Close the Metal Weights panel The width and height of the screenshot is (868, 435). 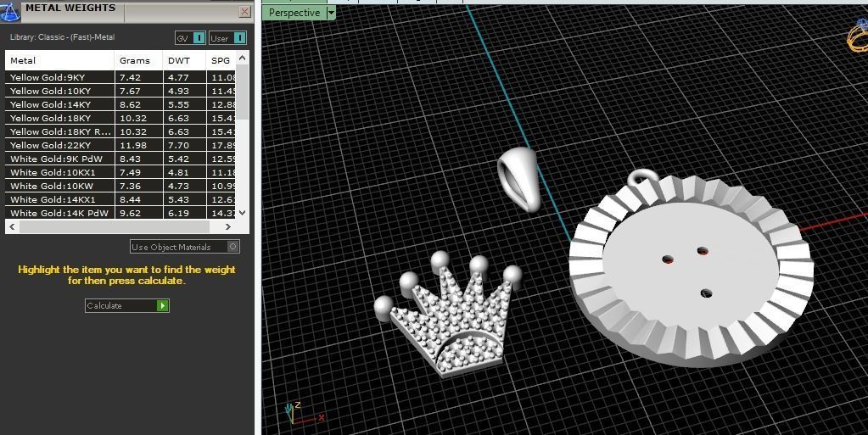[244, 12]
